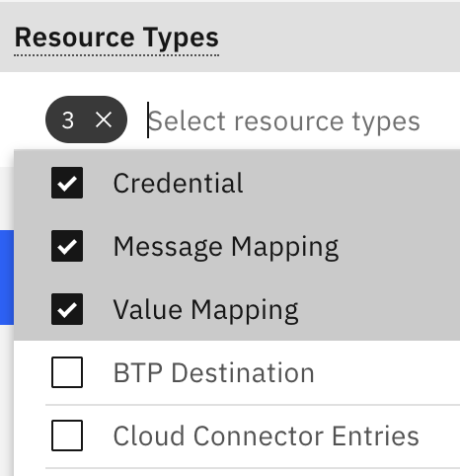Image resolution: width=460 pixels, height=476 pixels.
Task: Click the white checkmark beside Value Mapping
Action: [67, 310]
